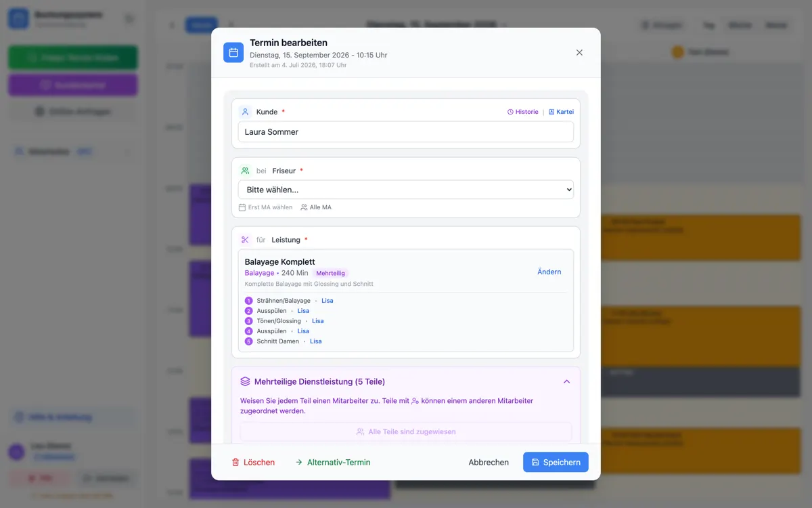Open the customer Historie link

pos(523,112)
